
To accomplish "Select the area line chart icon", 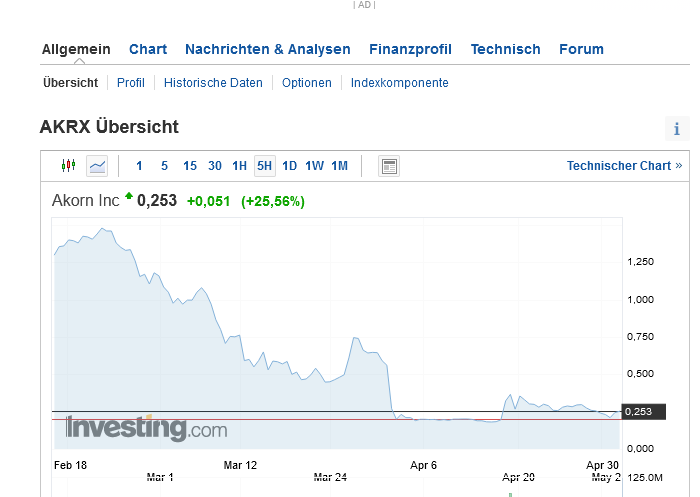I will point(97,165).
